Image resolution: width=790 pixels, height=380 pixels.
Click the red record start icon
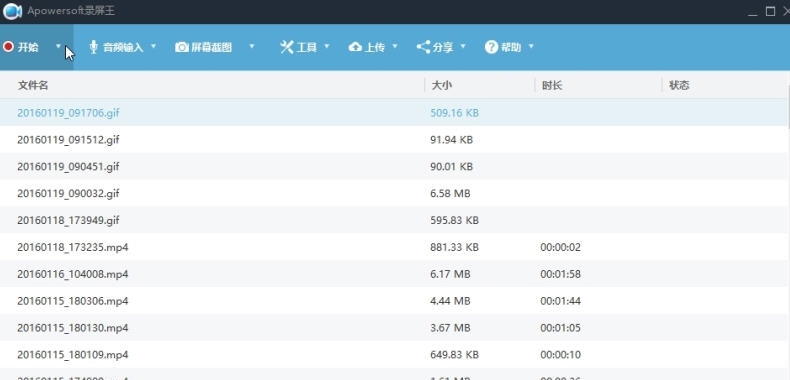pyautogui.click(x=8, y=47)
